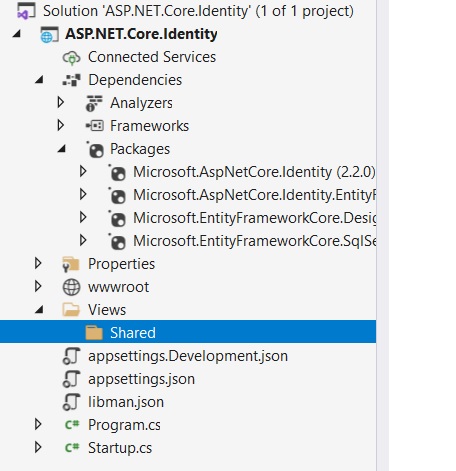Select Microsoft.EntityFrameworkCore.Desig text
This screenshot has height=471, width=456.
tap(254, 218)
